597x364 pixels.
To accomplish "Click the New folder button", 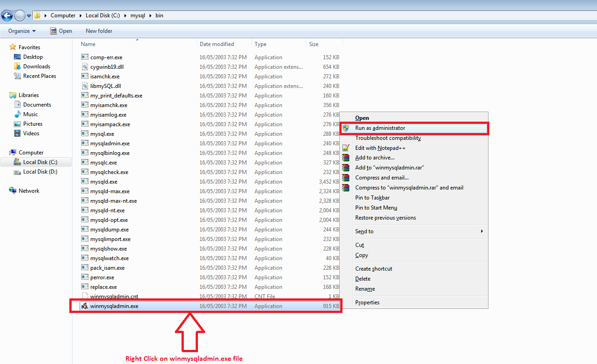I will coord(99,31).
